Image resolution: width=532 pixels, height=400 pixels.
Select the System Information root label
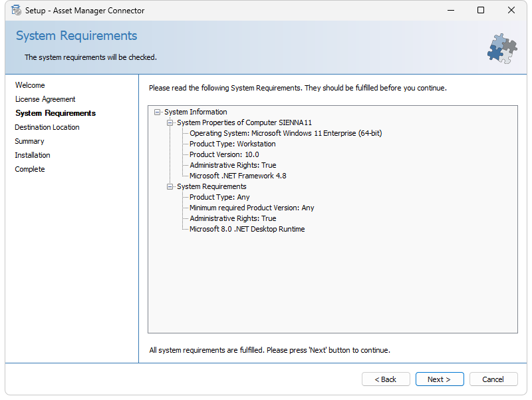(x=196, y=112)
